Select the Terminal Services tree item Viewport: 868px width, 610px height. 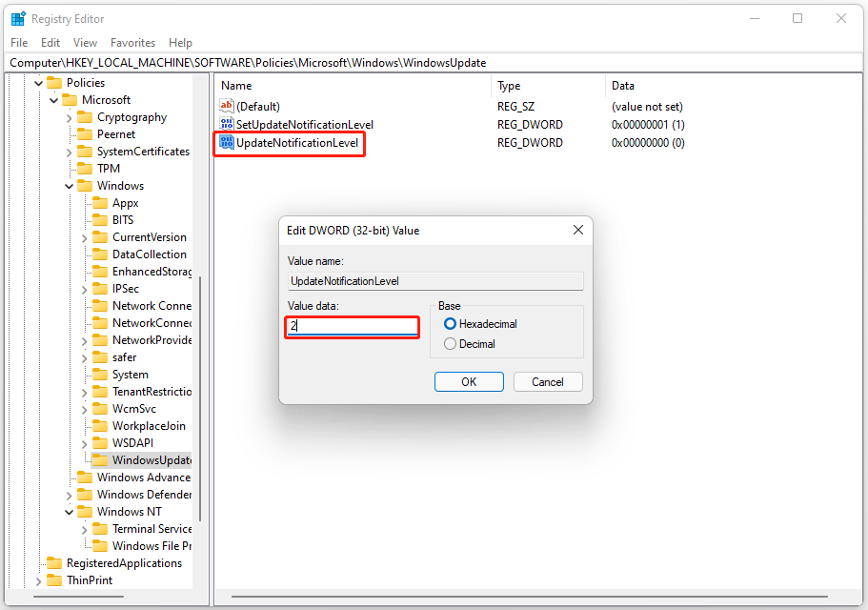151,529
